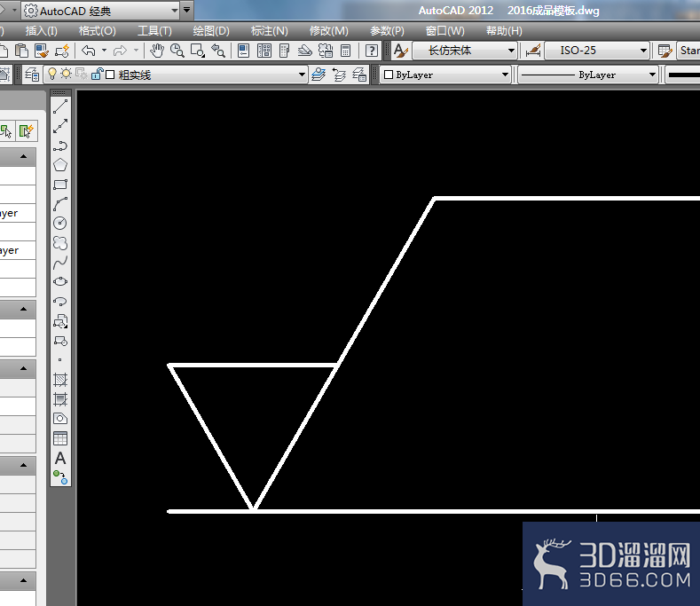This screenshot has width=700, height=606.
Task: Open the Tool Palettes icon
Action: pos(285,51)
